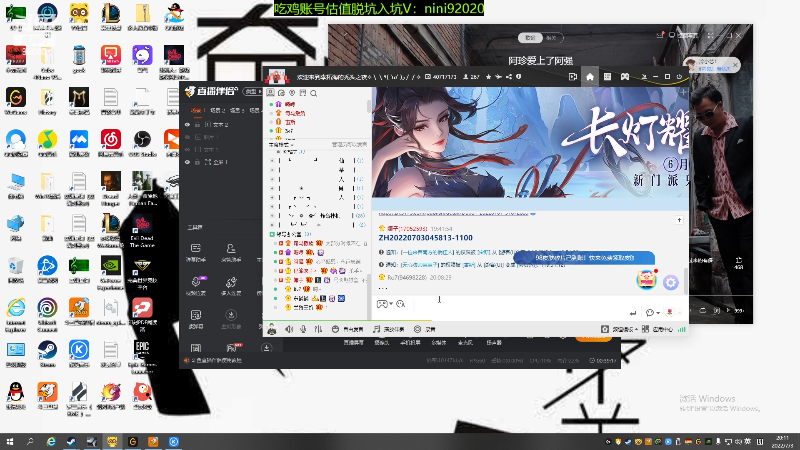Click the microphone icon in YY bottom bar
Viewport: 800px width, 450px height.
303,329
